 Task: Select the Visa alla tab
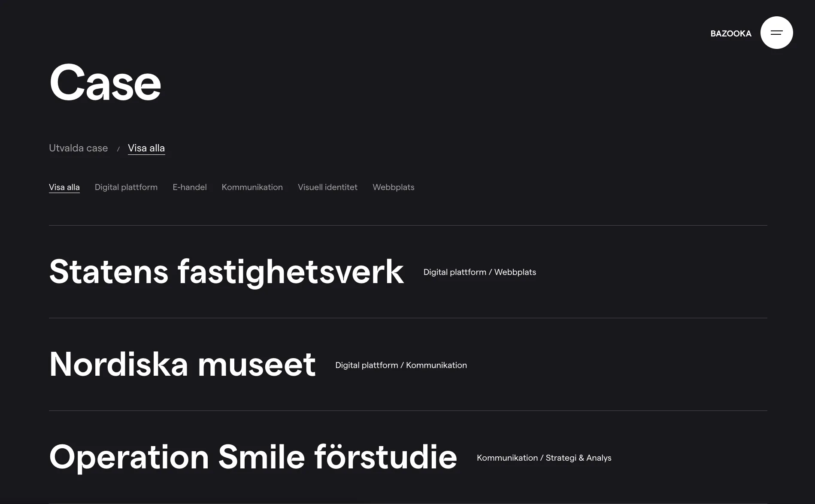pyautogui.click(x=146, y=148)
